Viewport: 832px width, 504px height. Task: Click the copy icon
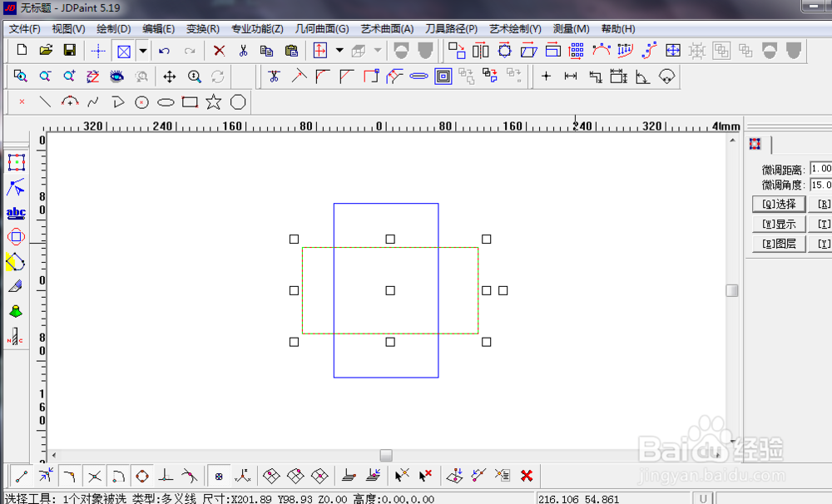pos(266,51)
